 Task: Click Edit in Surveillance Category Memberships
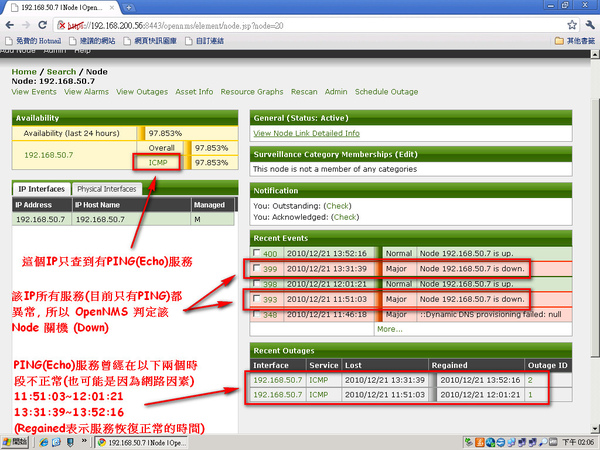(x=406, y=154)
